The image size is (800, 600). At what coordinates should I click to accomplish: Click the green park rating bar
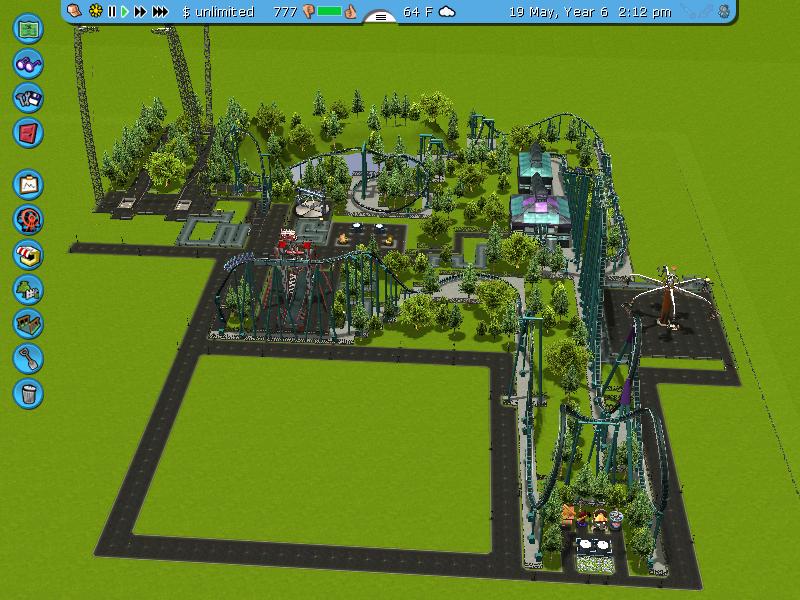pos(329,11)
